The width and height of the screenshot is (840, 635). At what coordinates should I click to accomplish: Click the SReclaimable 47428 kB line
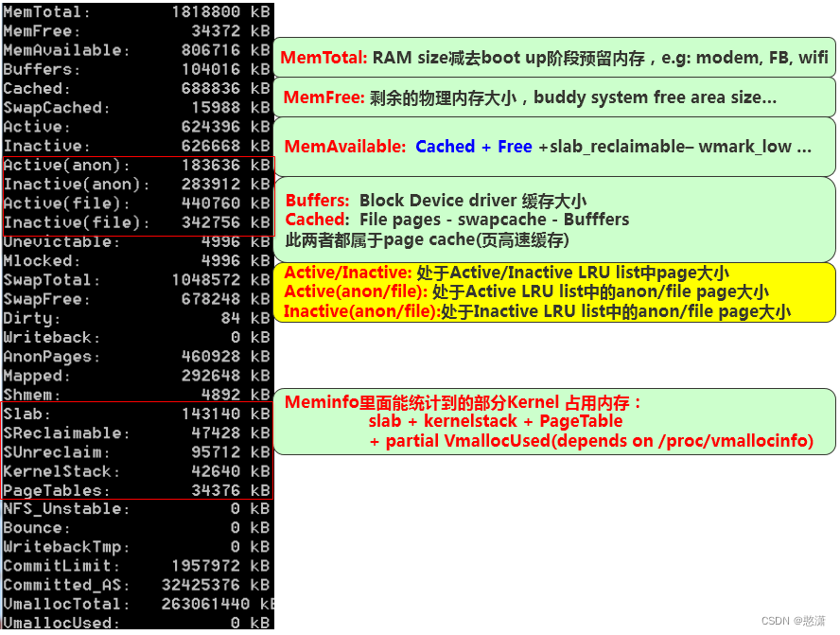pos(136,433)
